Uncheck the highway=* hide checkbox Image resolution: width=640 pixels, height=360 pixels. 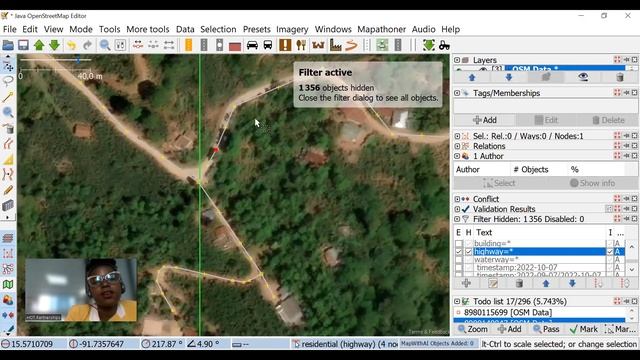(468, 252)
